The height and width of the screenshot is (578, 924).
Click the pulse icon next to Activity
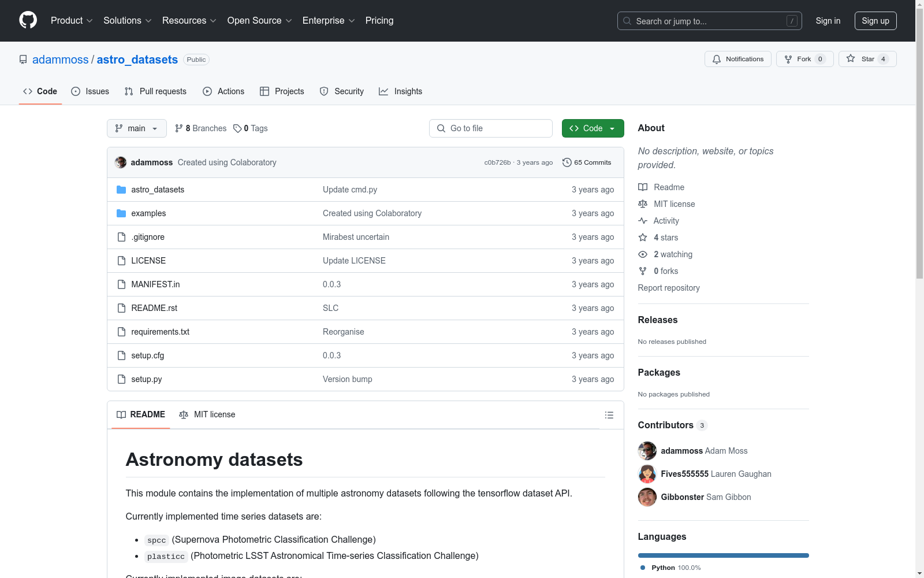click(x=643, y=221)
